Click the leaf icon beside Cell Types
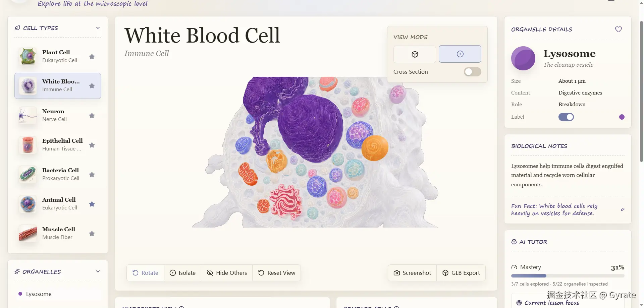 point(17,28)
